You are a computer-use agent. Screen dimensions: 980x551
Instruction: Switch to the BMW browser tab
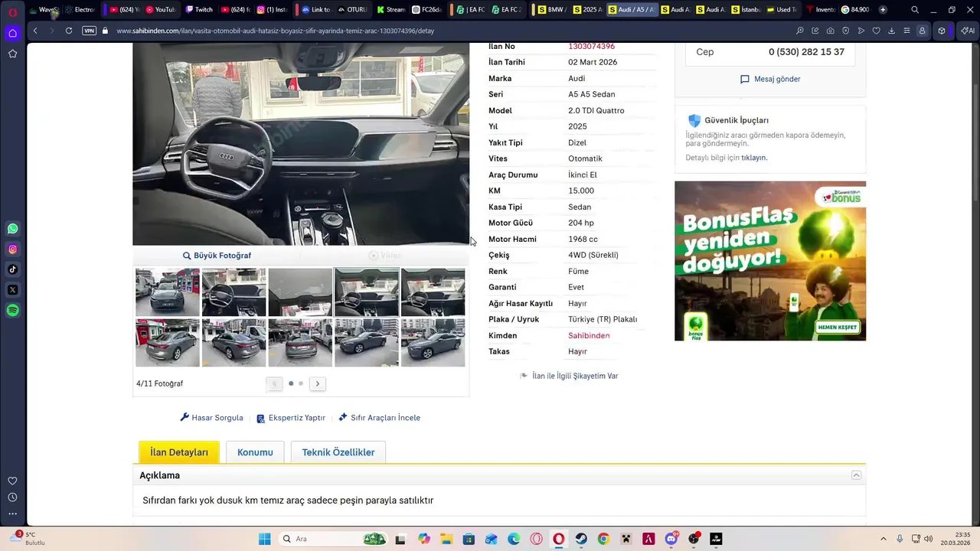[x=551, y=9]
